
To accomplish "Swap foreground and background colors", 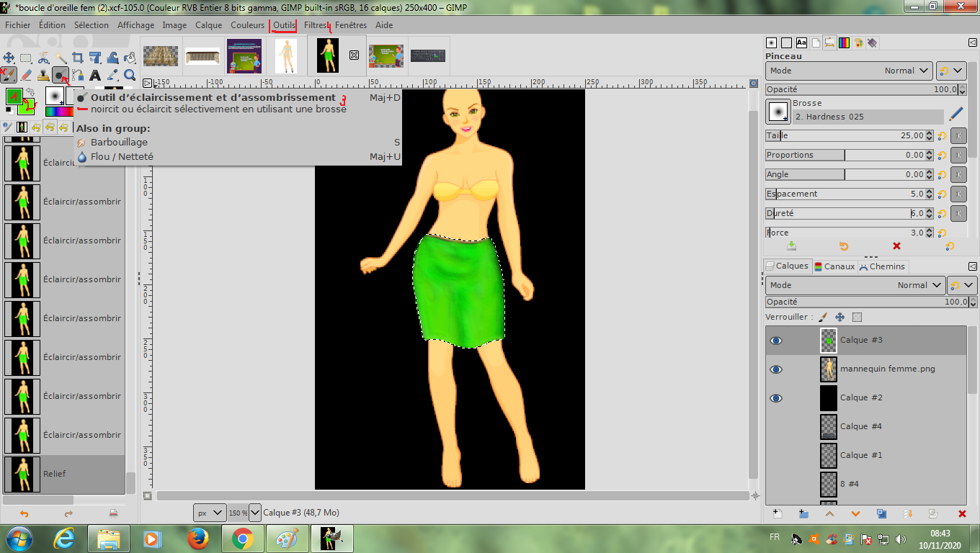I will pyautogui.click(x=31, y=92).
